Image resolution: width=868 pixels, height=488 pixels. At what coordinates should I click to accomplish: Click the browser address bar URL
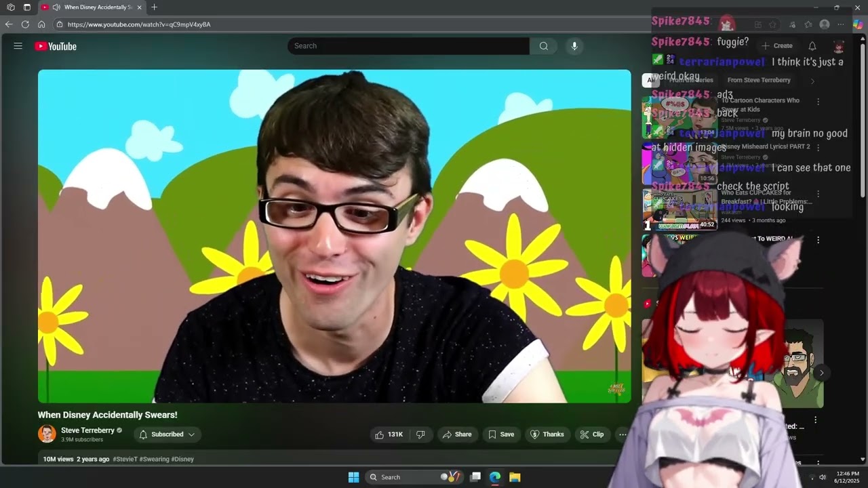(139, 24)
